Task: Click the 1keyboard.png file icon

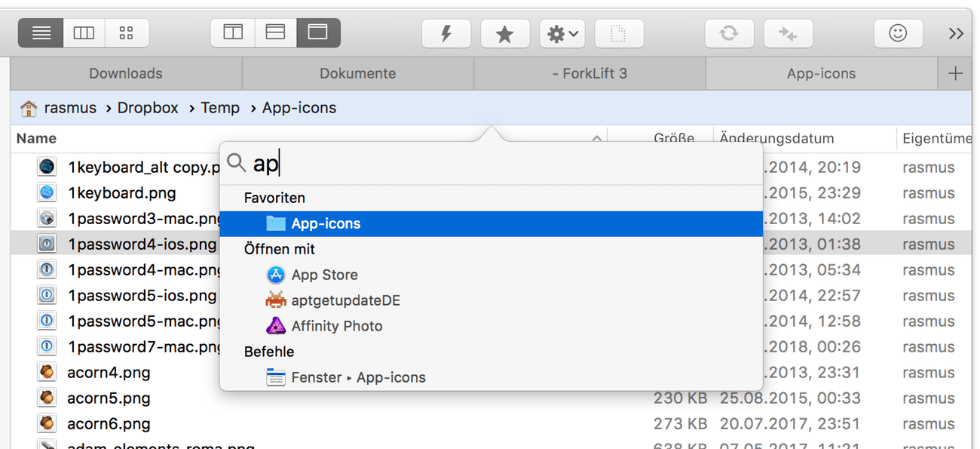Action: click(47, 192)
